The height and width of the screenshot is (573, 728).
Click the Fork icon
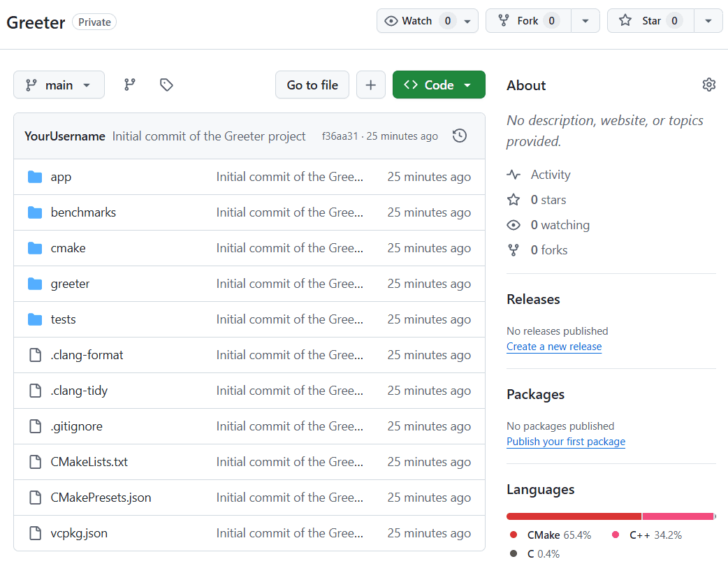pyautogui.click(x=502, y=20)
